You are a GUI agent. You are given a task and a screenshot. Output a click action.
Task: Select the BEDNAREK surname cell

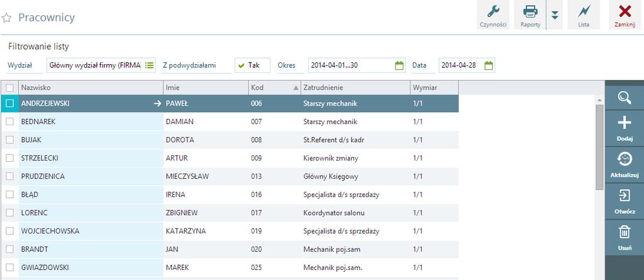click(91, 121)
